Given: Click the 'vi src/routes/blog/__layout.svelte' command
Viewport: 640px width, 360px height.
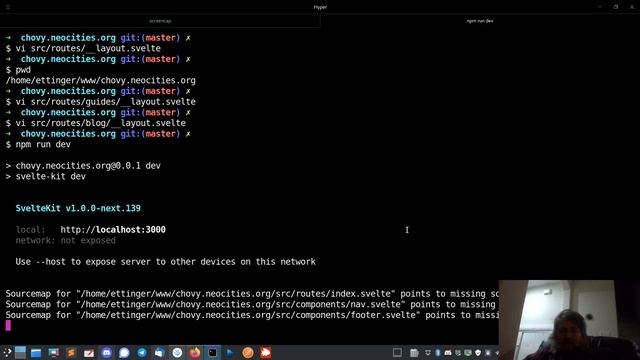Looking at the screenshot, I should (x=100, y=123).
